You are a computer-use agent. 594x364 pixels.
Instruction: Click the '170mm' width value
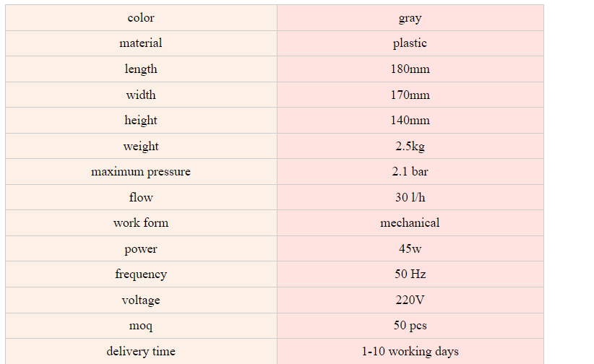tap(410, 95)
